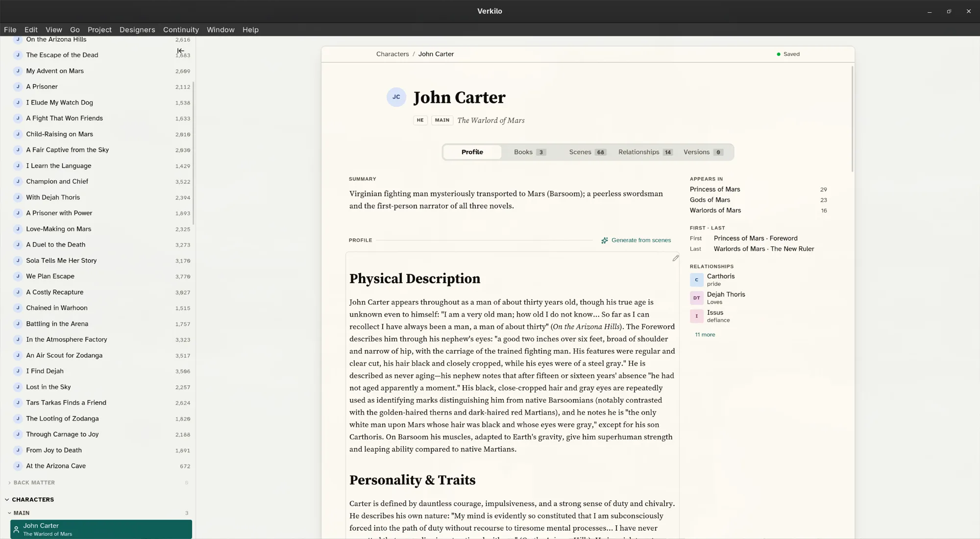The width and height of the screenshot is (980, 539).
Task: Open the Continuity menu
Action: point(181,30)
